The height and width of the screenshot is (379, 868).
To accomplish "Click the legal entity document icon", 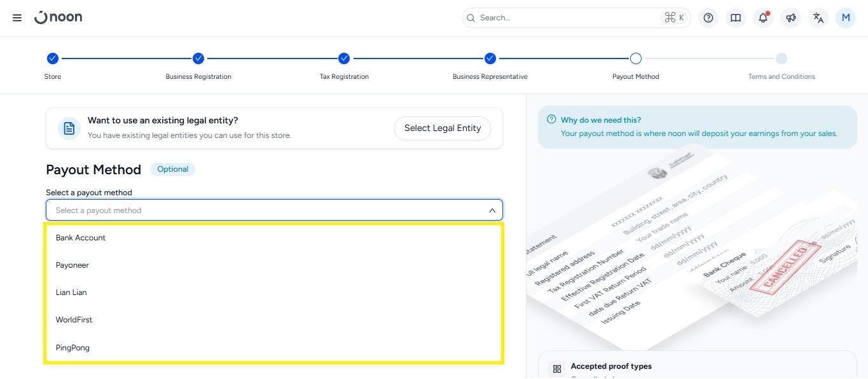I will click(69, 128).
